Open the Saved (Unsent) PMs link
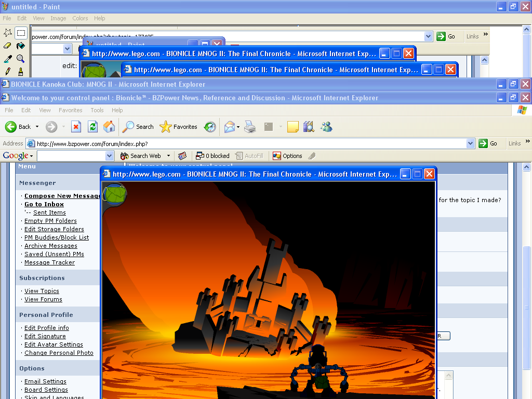Image resolution: width=532 pixels, height=399 pixels. coord(54,254)
